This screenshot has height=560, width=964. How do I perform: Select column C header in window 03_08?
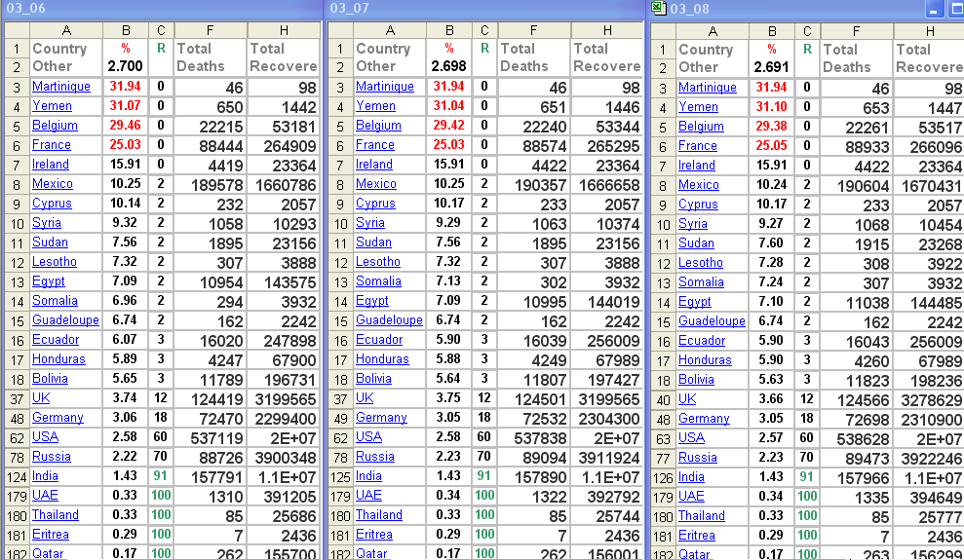[x=807, y=31]
